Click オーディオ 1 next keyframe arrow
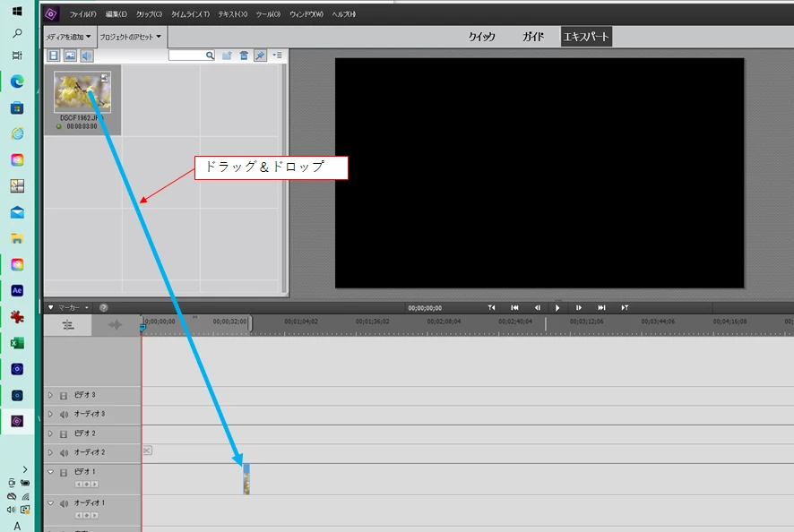Screen dimensions: 794x532 [95, 516]
